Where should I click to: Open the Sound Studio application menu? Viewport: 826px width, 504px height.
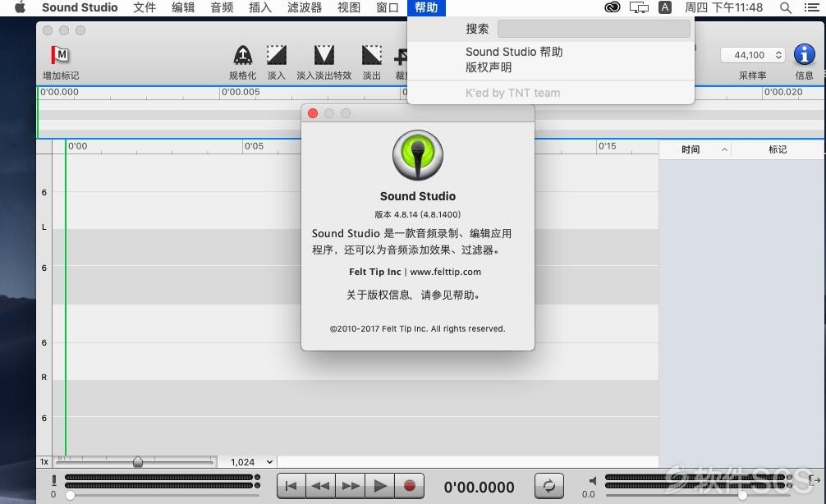point(80,7)
